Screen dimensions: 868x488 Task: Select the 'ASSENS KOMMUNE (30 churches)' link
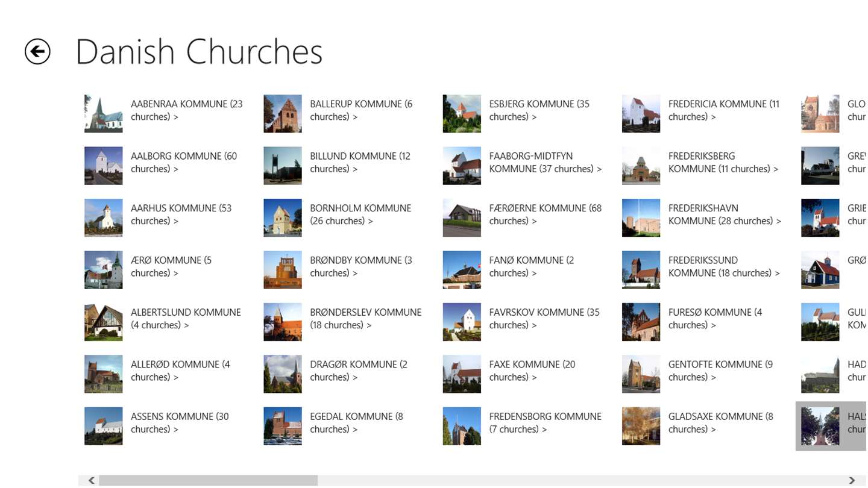tap(180, 423)
